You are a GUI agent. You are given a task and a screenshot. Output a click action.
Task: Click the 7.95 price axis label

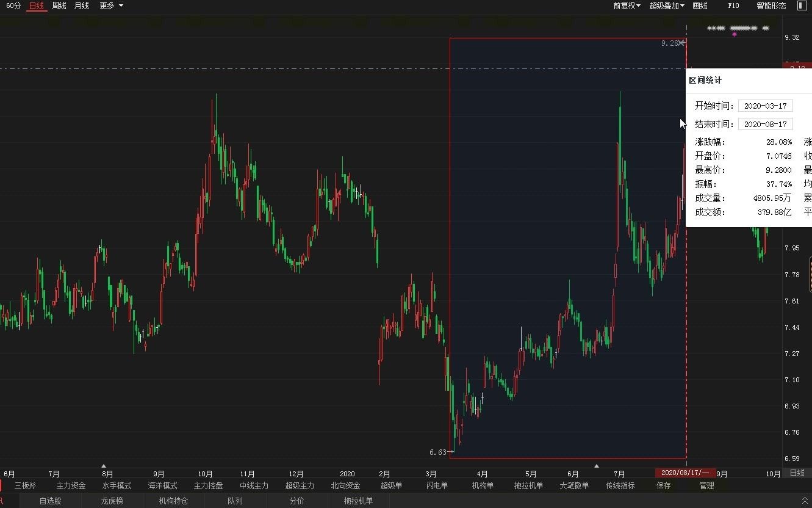coord(792,248)
